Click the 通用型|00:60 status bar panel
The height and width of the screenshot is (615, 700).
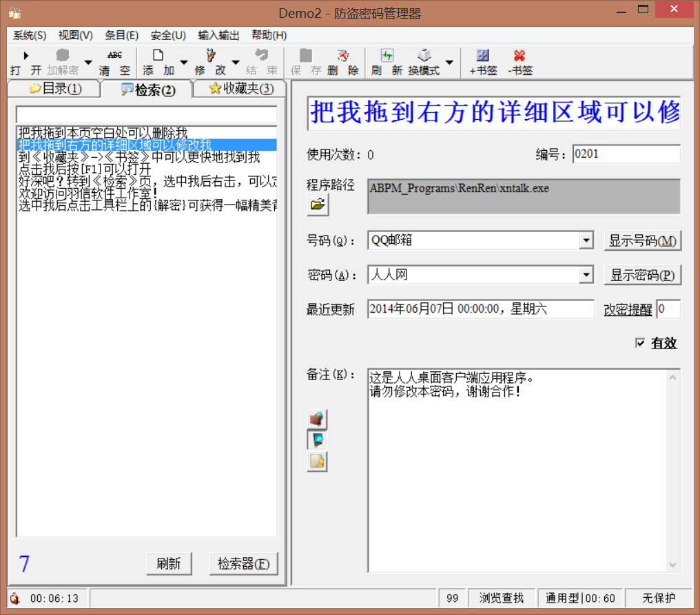pos(580,598)
